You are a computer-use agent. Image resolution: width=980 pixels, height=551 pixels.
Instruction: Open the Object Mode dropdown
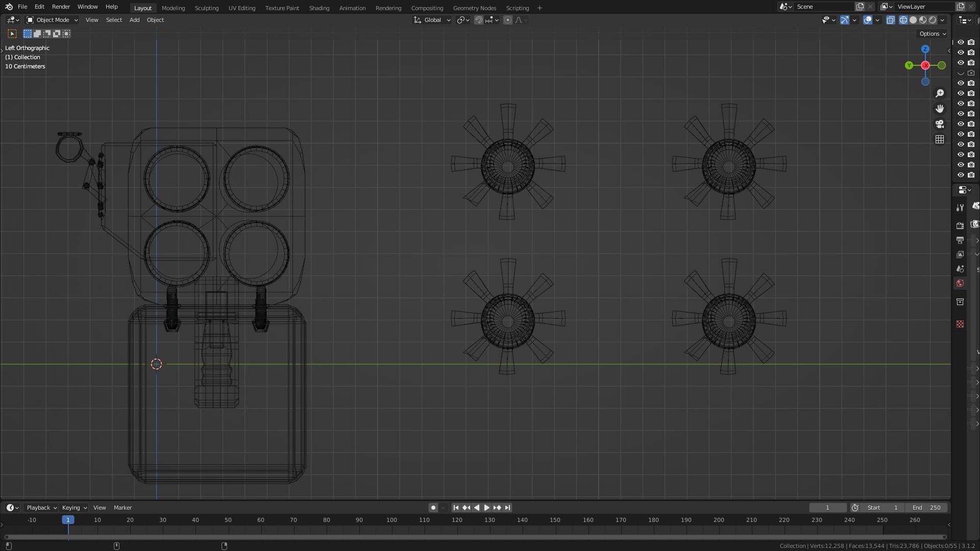(52, 20)
